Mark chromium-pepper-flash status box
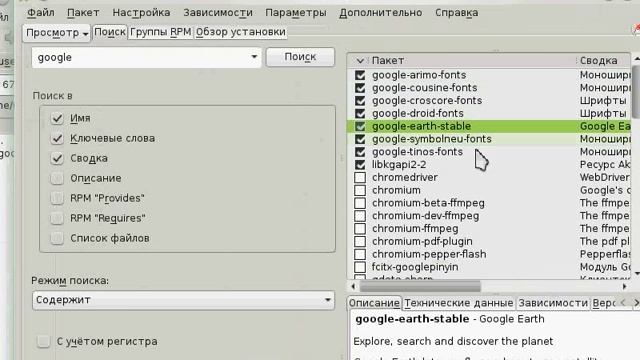The image size is (640, 360). [x=360, y=254]
